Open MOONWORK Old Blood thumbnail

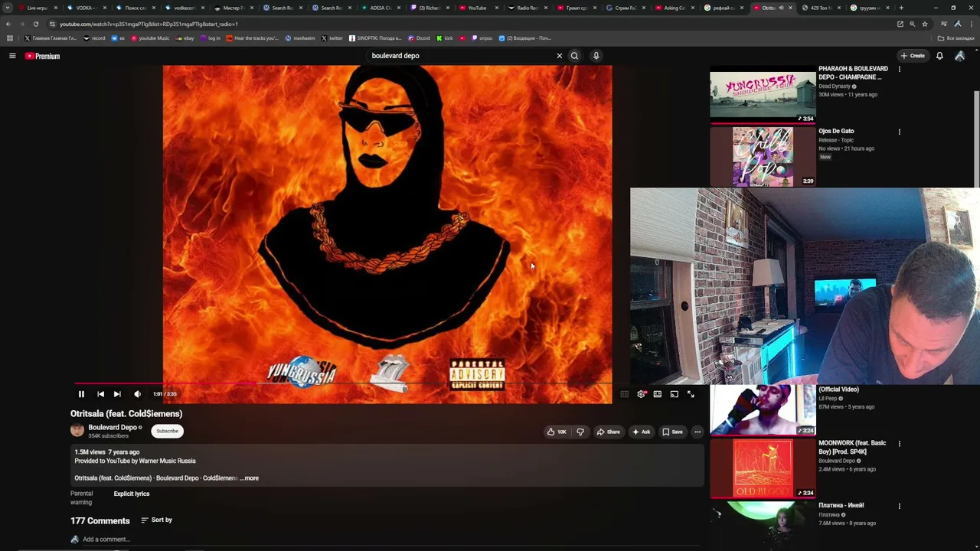click(x=763, y=468)
